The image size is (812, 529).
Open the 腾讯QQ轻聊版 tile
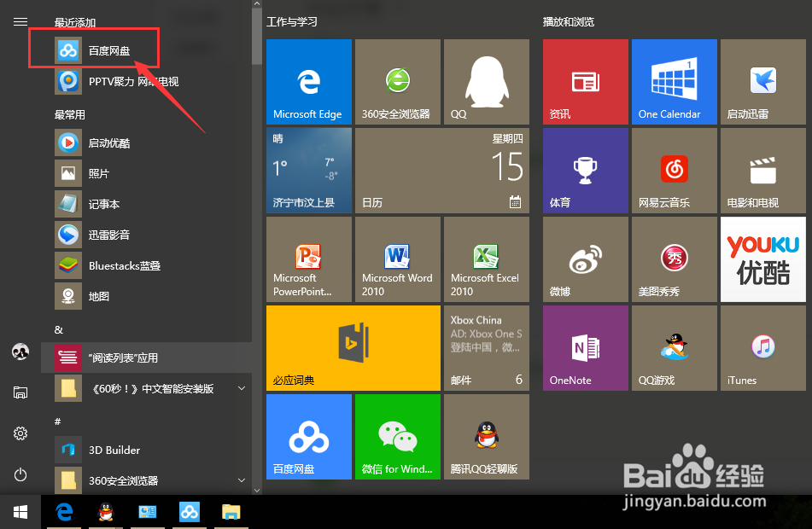(487, 437)
